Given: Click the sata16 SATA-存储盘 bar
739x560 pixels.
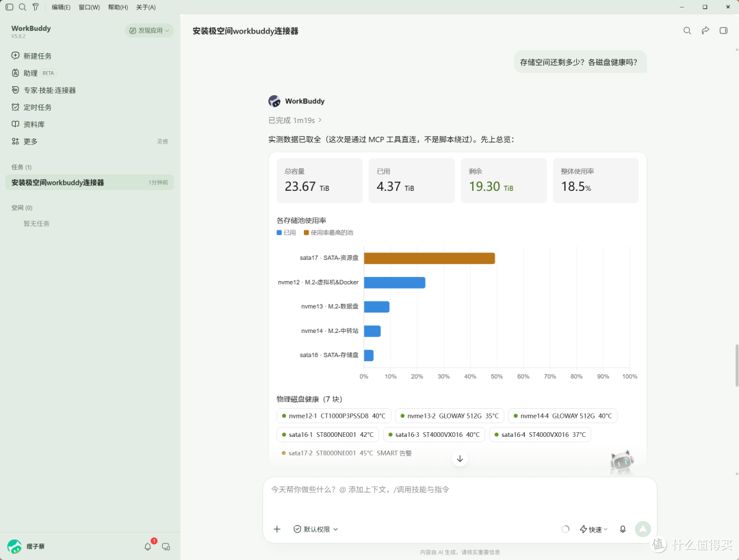Looking at the screenshot, I should (369, 355).
